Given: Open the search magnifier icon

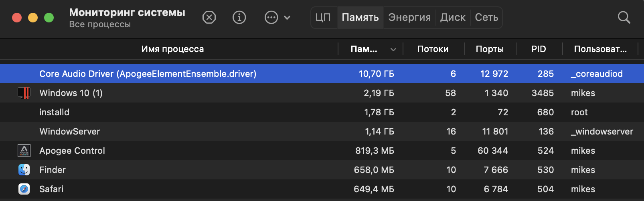Looking at the screenshot, I should click(624, 18).
